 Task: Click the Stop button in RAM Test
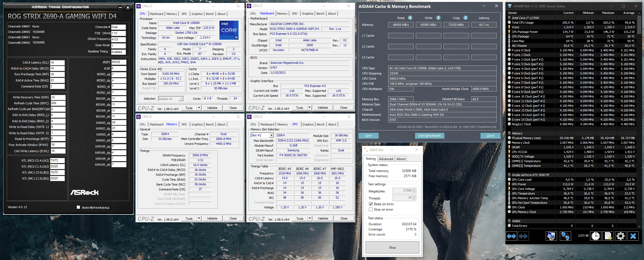point(392,248)
